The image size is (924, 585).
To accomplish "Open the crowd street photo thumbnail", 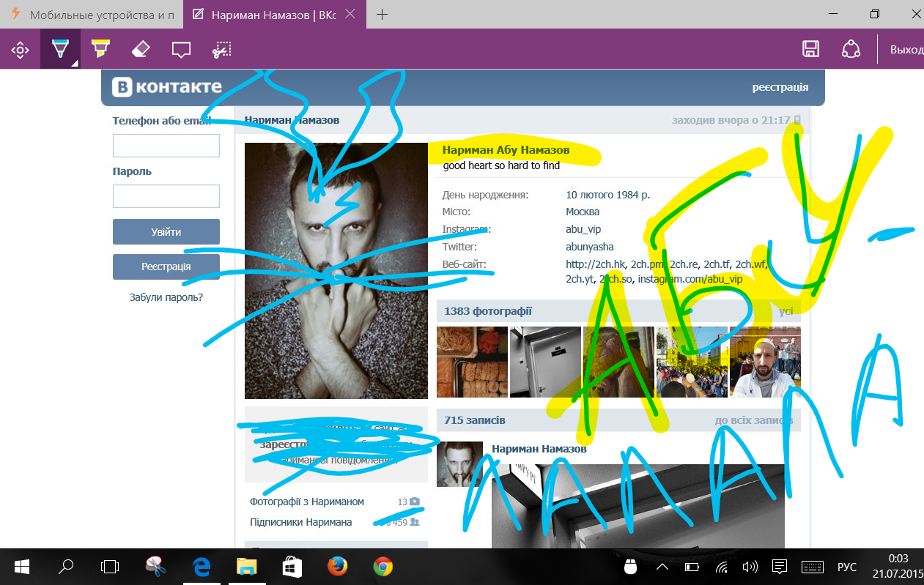I will point(692,362).
